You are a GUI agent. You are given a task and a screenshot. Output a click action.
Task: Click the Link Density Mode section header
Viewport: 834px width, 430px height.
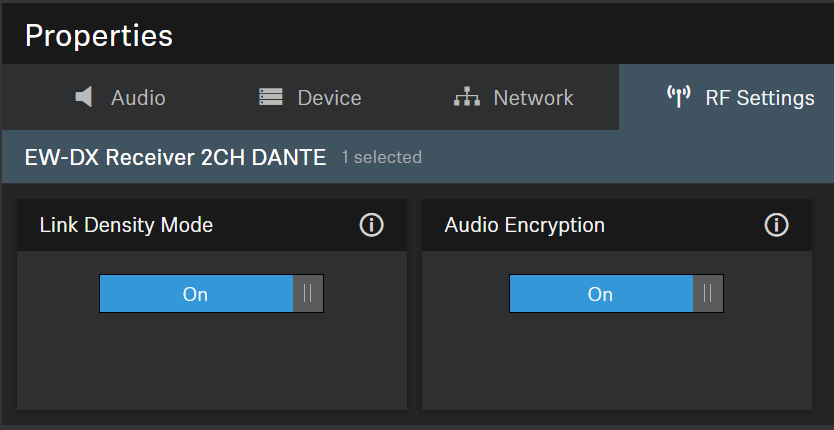(126, 225)
